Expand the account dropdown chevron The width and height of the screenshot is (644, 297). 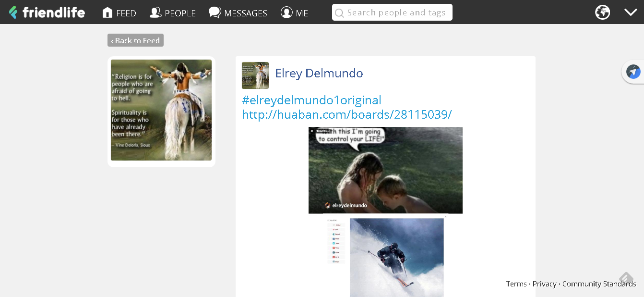[631, 12]
